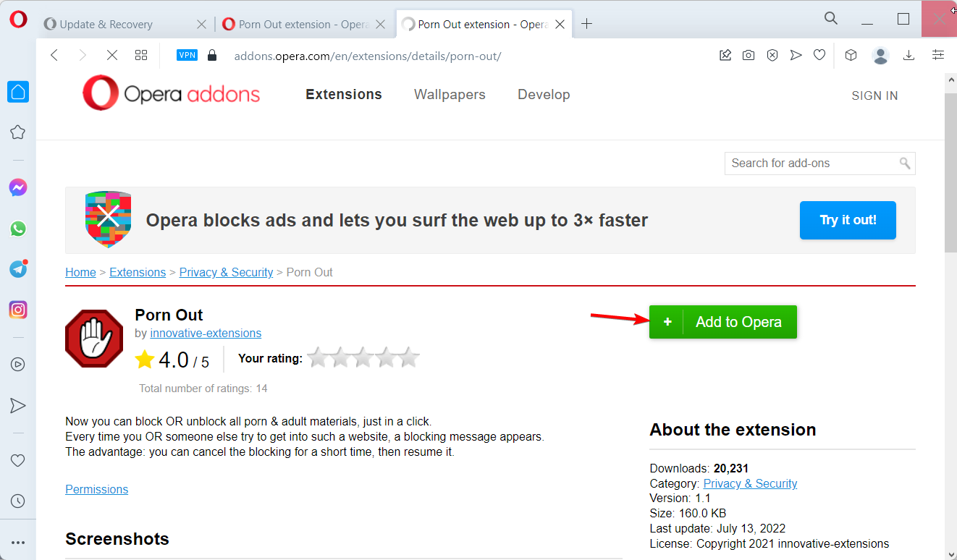Screen dimensions: 957x560
Task: Select the downloads count 20,231
Action: 732,468
